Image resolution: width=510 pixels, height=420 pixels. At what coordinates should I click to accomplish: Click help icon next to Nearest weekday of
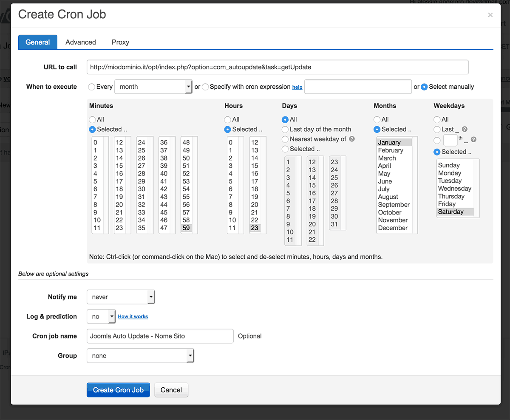[352, 139]
